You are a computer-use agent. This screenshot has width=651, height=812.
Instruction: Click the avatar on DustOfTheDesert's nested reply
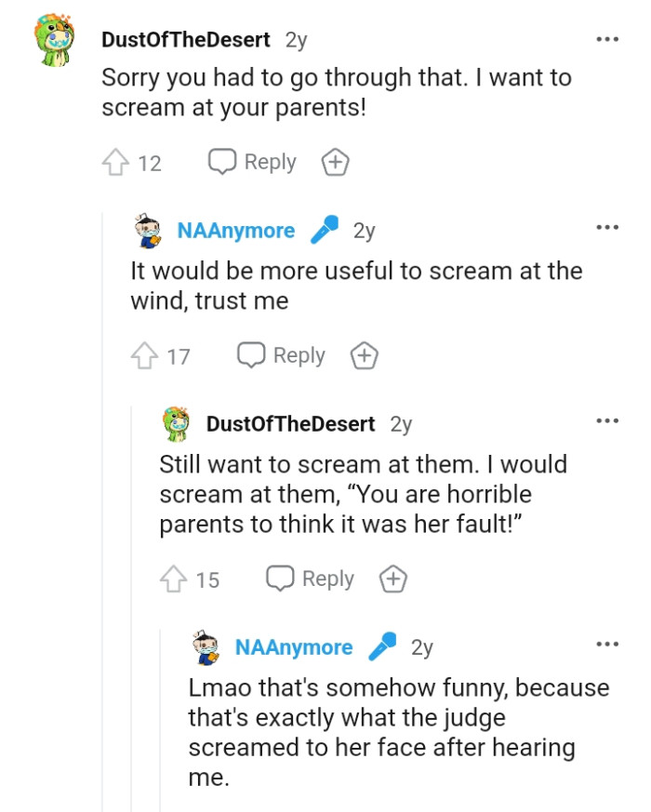(177, 423)
